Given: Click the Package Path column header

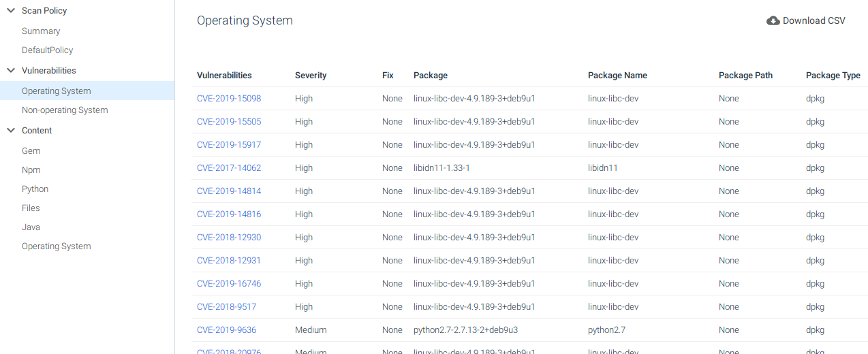Looking at the screenshot, I should (745, 76).
